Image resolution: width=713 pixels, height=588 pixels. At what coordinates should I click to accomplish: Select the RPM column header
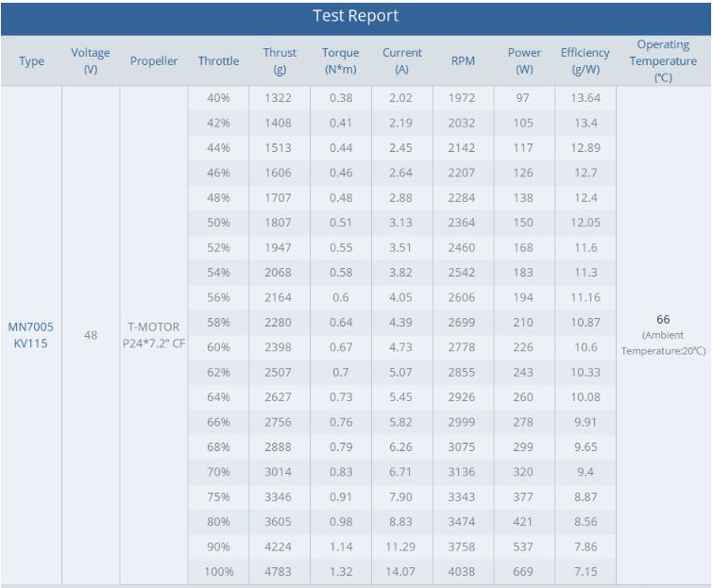(463, 61)
